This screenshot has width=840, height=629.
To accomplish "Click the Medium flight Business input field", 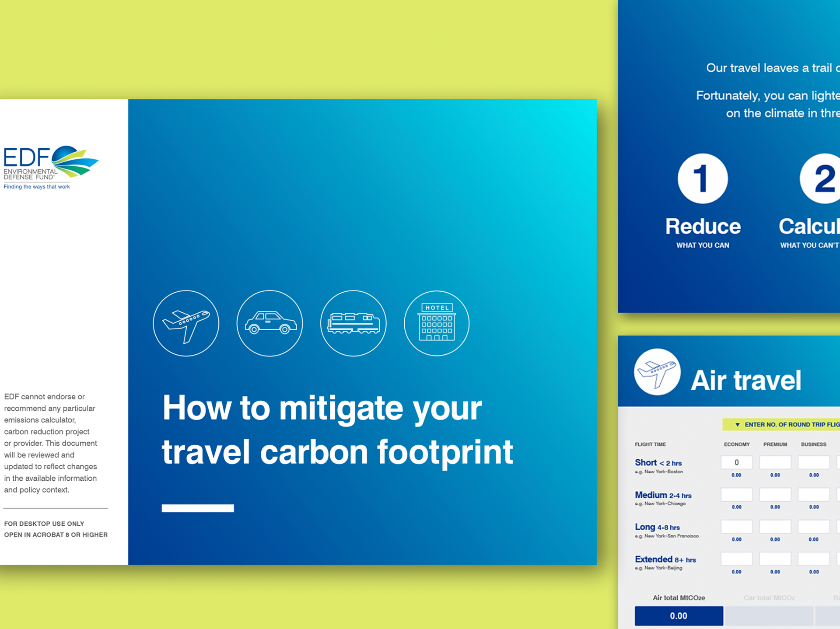I will 813,495.
